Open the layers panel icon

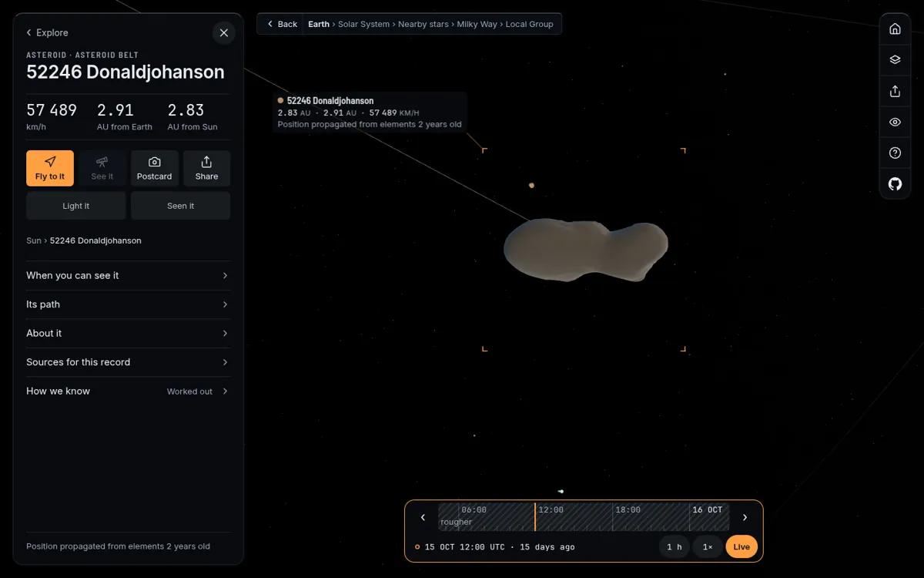tap(895, 59)
